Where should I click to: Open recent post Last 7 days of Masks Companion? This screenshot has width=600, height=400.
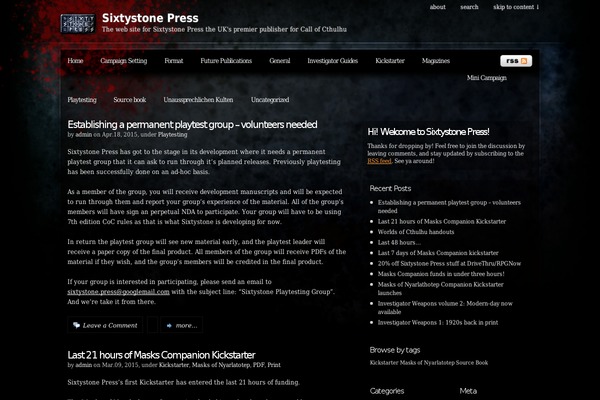coord(438,253)
